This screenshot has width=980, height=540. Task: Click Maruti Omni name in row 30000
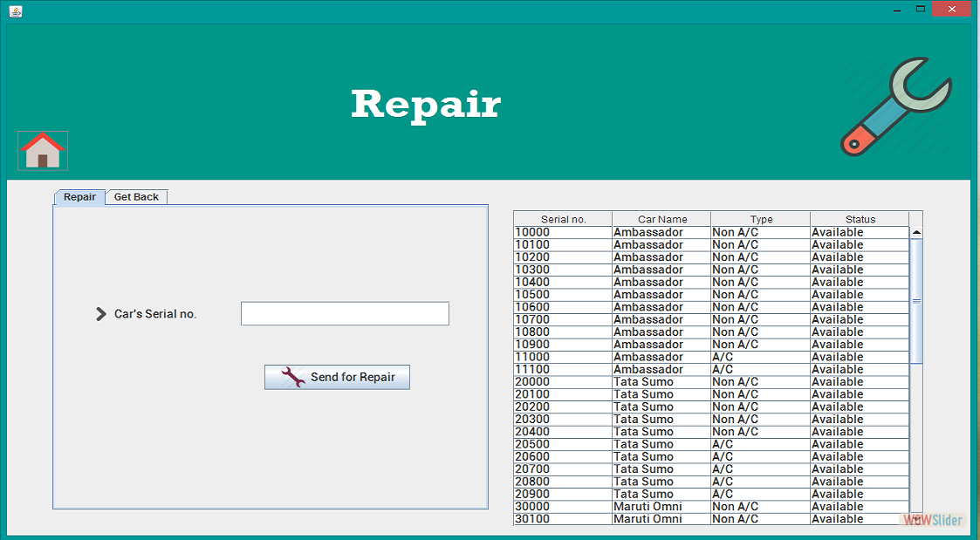(661, 508)
